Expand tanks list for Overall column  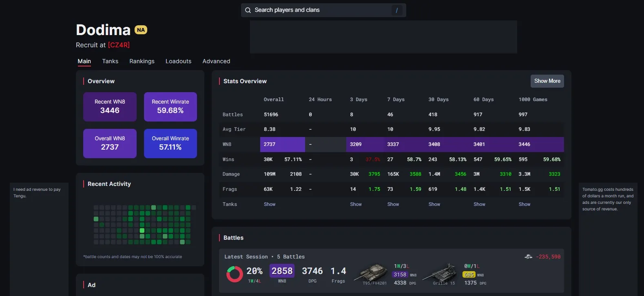tap(270, 204)
